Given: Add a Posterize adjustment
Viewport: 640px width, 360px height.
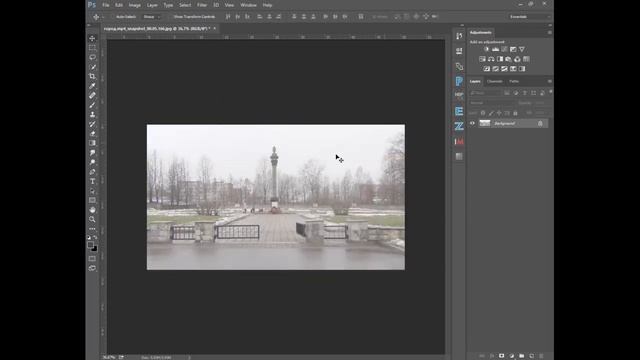Looking at the screenshot, I should click(496, 69).
